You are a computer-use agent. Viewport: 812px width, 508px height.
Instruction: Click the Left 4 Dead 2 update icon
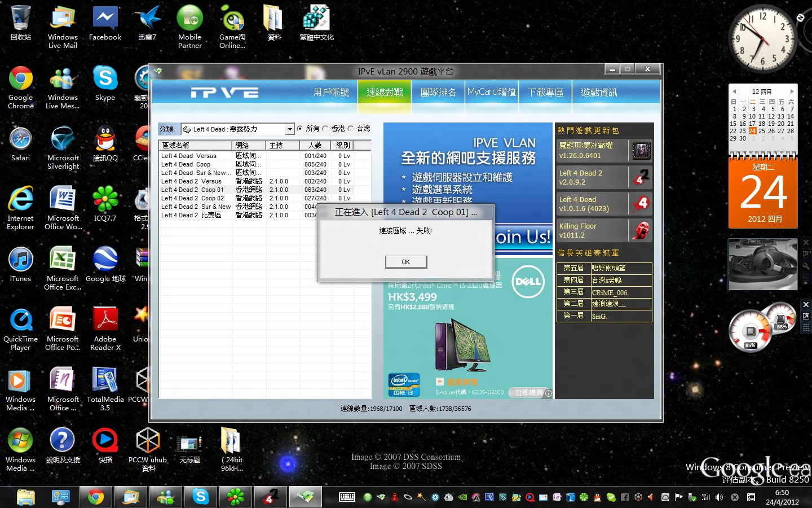click(x=641, y=177)
